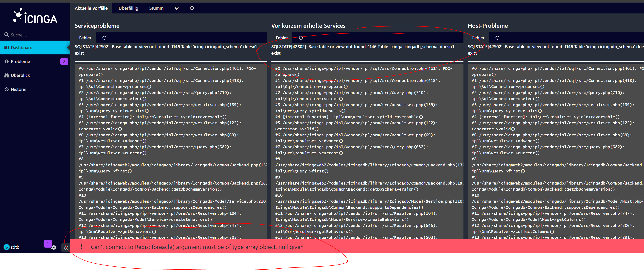Open the Überblick menu entry
The image size is (644, 270).
tap(35, 75)
